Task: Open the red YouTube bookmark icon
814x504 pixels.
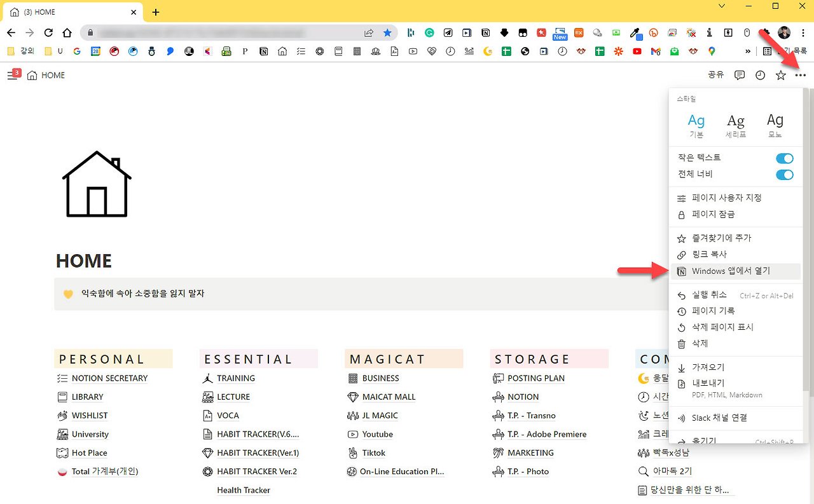Action: pyautogui.click(x=637, y=51)
